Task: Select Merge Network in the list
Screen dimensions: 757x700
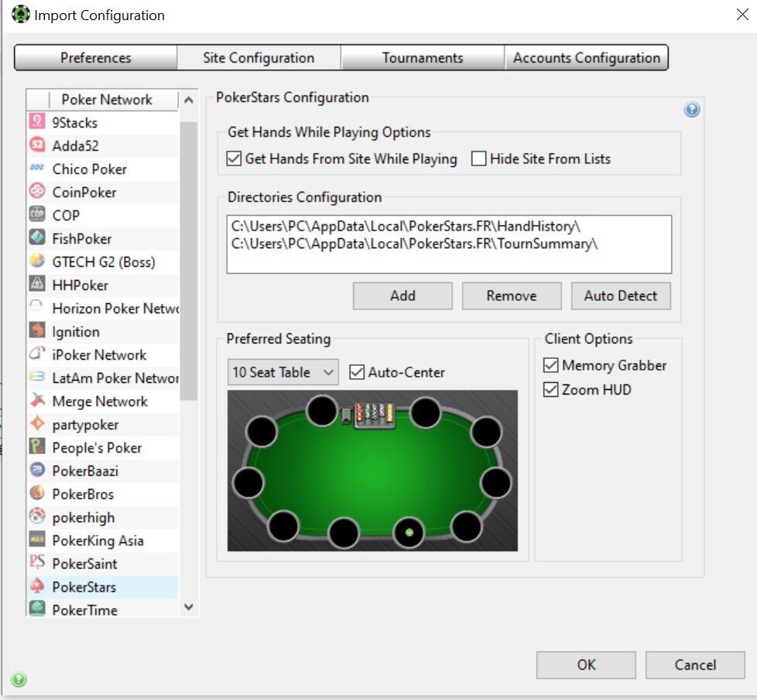Action: (103, 401)
